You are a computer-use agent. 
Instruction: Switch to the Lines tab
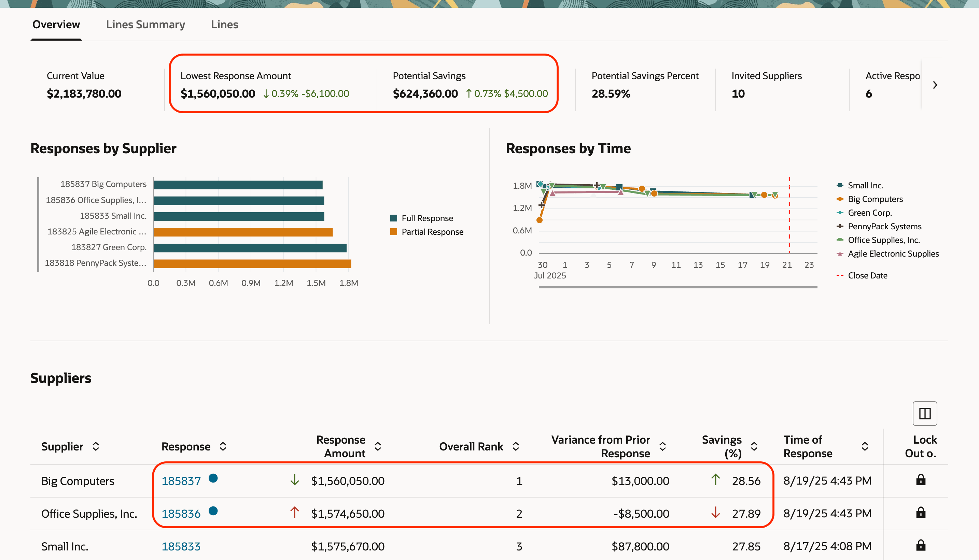coord(224,25)
